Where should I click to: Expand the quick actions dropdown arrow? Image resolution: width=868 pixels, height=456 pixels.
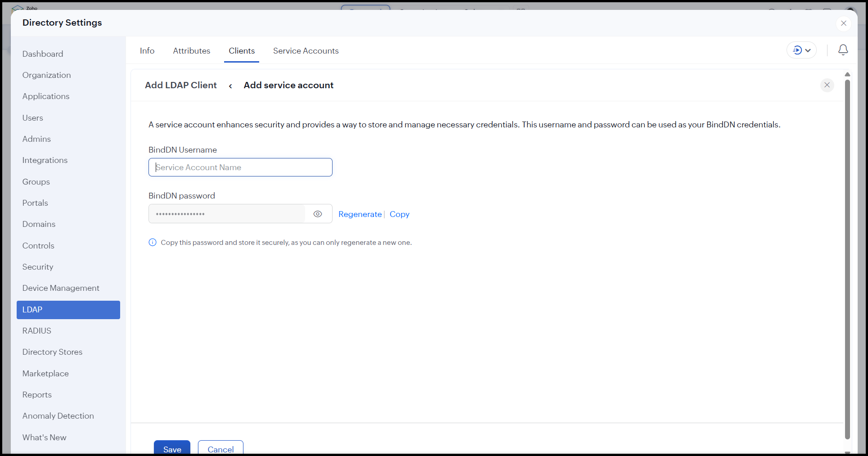click(808, 50)
